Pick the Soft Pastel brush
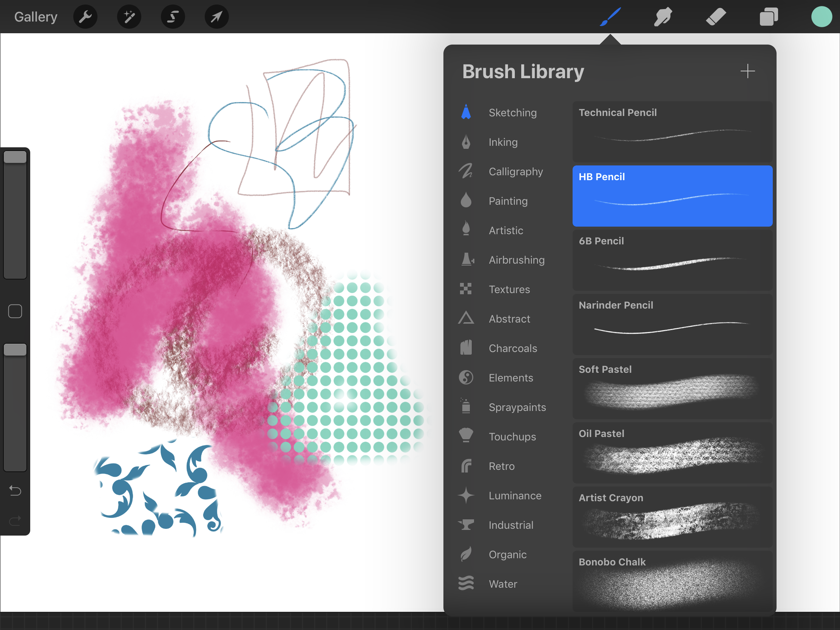Image resolution: width=840 pixels, height=630 pixels. coord(672,389)
